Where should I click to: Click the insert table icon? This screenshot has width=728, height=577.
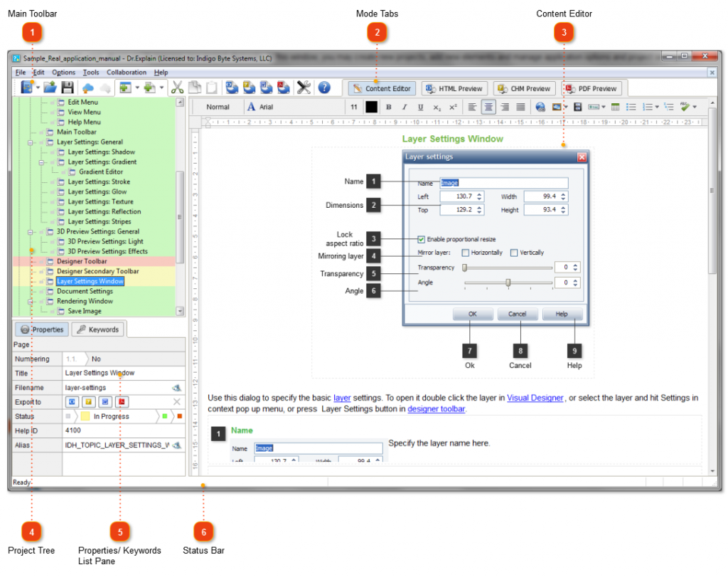pyautogui.click(x=615, y=107)
